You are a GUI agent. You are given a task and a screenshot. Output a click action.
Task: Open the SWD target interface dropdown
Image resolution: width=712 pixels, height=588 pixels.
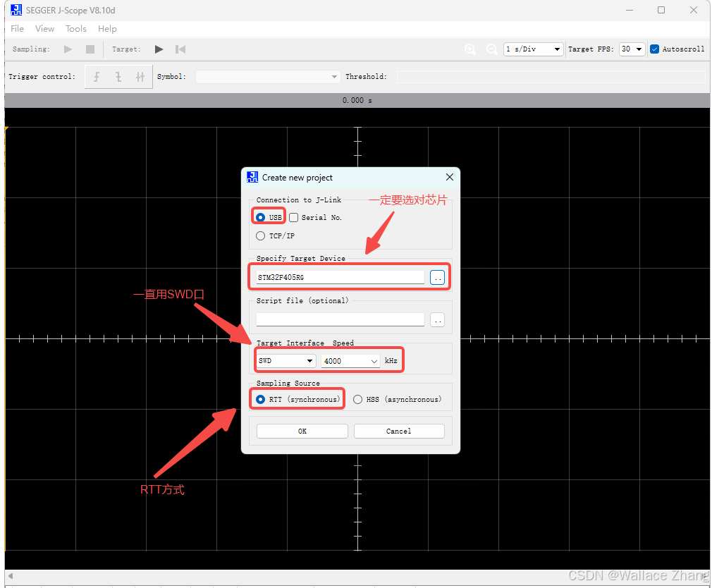coord(286,360)
